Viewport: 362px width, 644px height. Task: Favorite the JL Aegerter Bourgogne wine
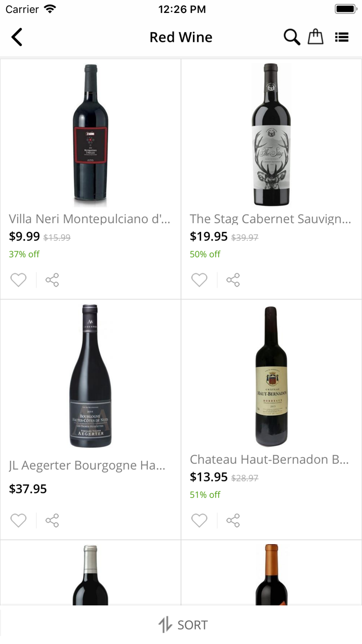pos(18,520)
